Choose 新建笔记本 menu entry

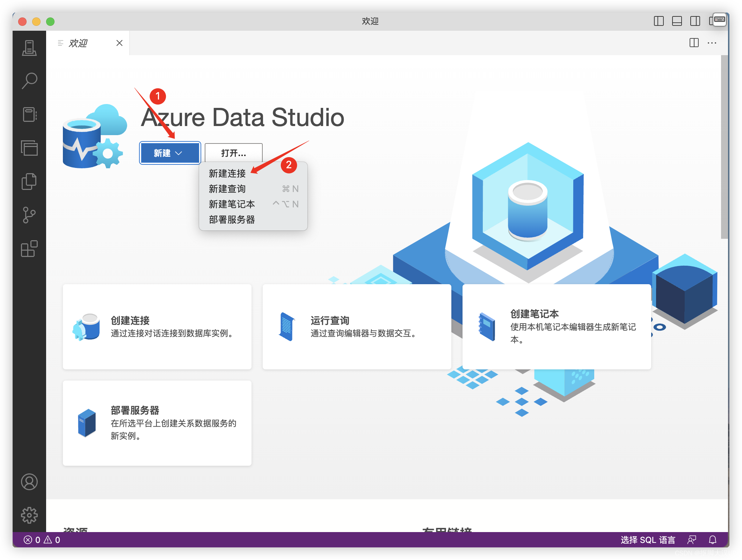(232, 204)
